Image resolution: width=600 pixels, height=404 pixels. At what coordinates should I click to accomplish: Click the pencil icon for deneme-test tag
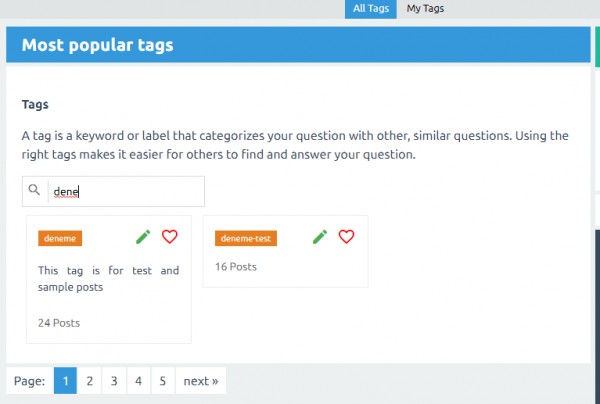[320, 237]
